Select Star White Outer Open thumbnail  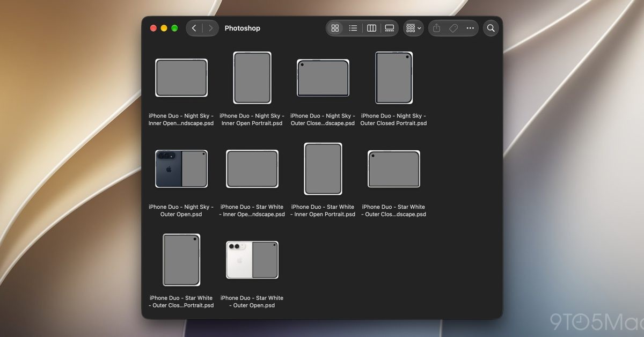(x=252, y=260)
